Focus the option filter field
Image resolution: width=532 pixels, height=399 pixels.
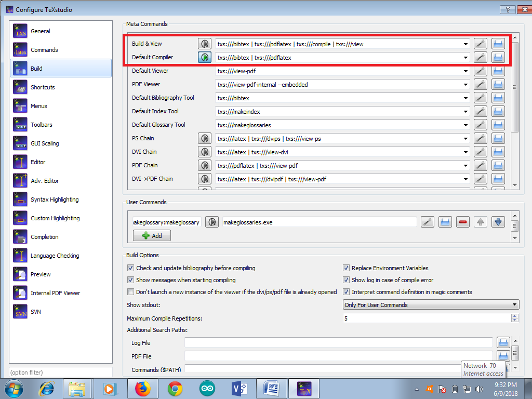(61, 372)
